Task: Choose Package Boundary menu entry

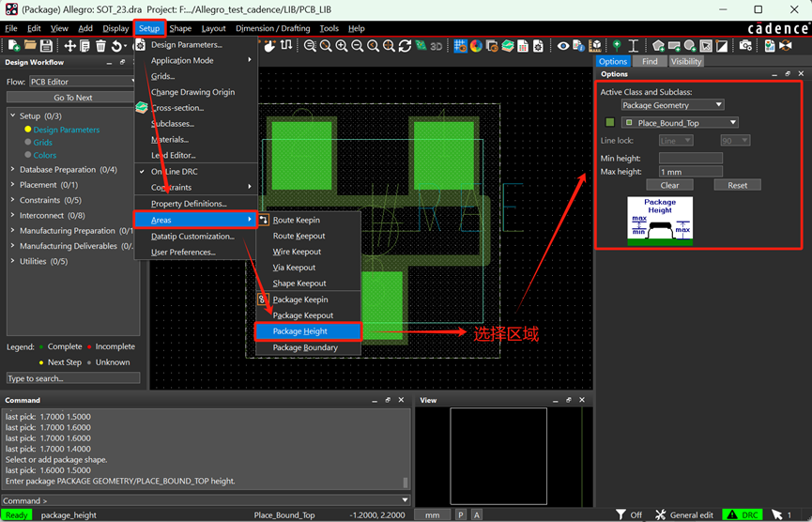Action: coord(308,347)
